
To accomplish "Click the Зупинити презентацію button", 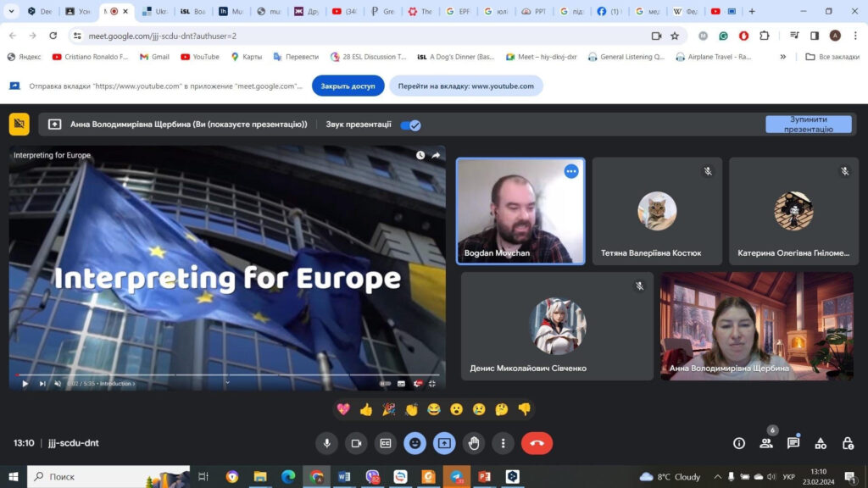I will [808, 125].
